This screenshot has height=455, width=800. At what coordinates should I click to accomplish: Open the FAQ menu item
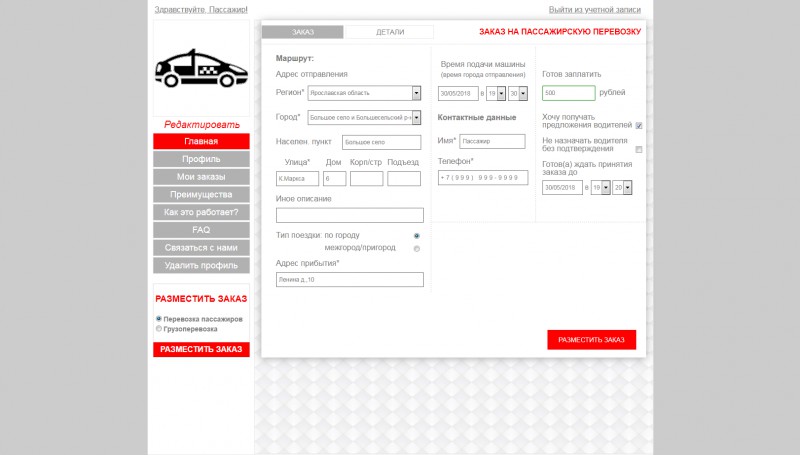click(201, 230)
